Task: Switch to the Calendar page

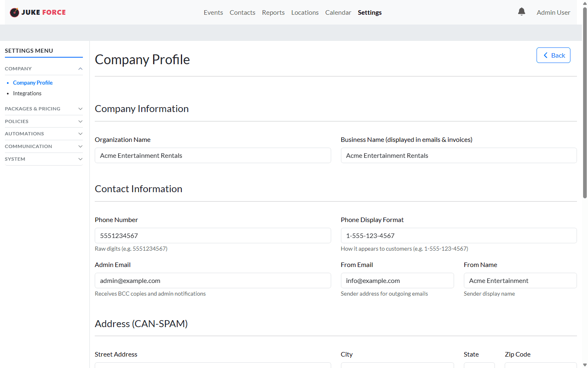Action: point(338,13)
